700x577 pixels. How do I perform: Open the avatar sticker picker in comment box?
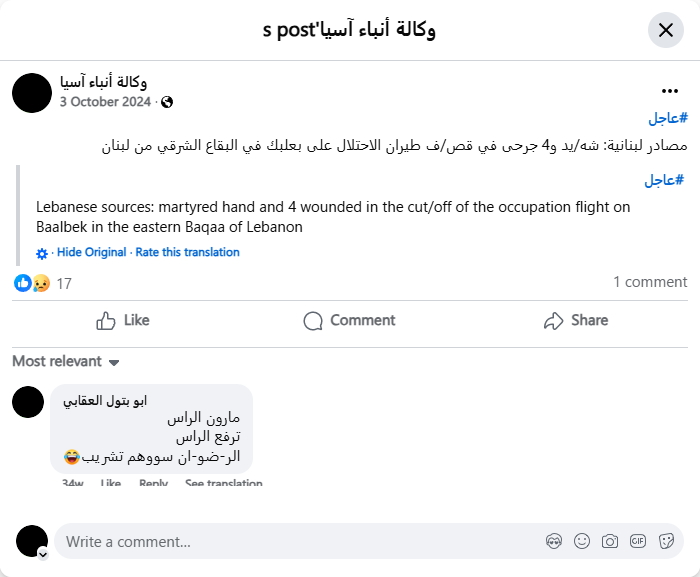(x=554, y=541)
